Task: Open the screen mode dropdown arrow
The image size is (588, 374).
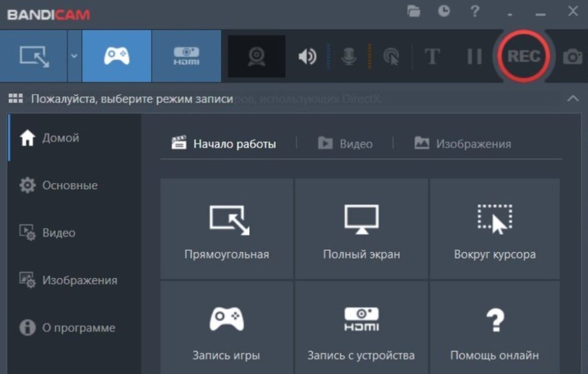Action: [x=74, y=56]
